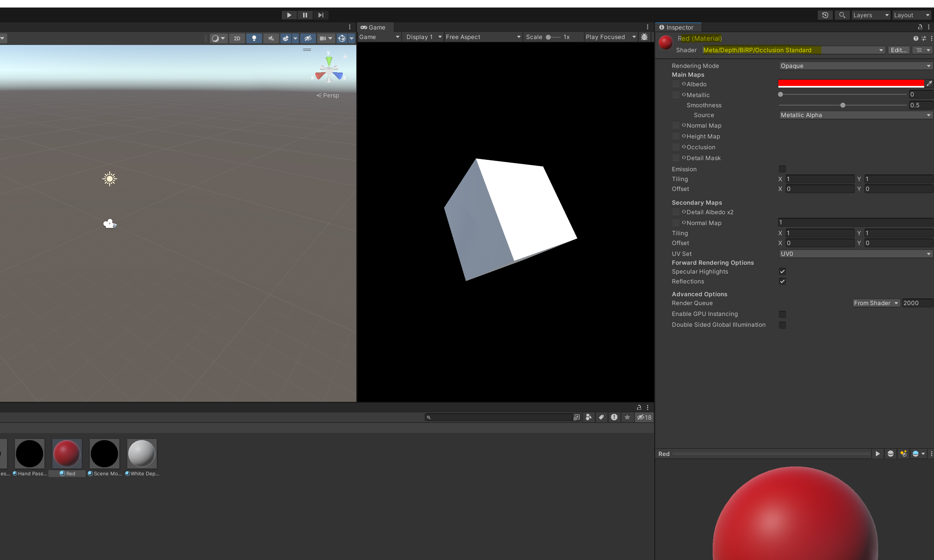Click the Game view bug icon
934x560 pixels.
(644, 37)
